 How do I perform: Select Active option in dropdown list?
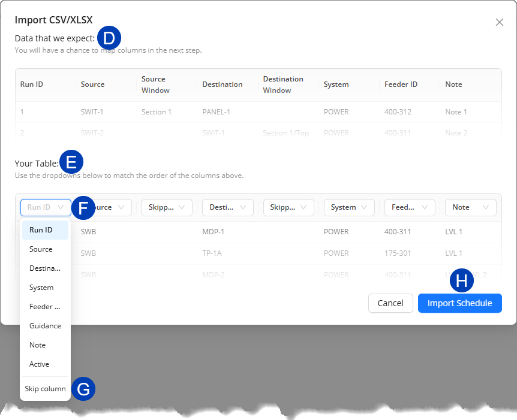click(x=45, y=364)
